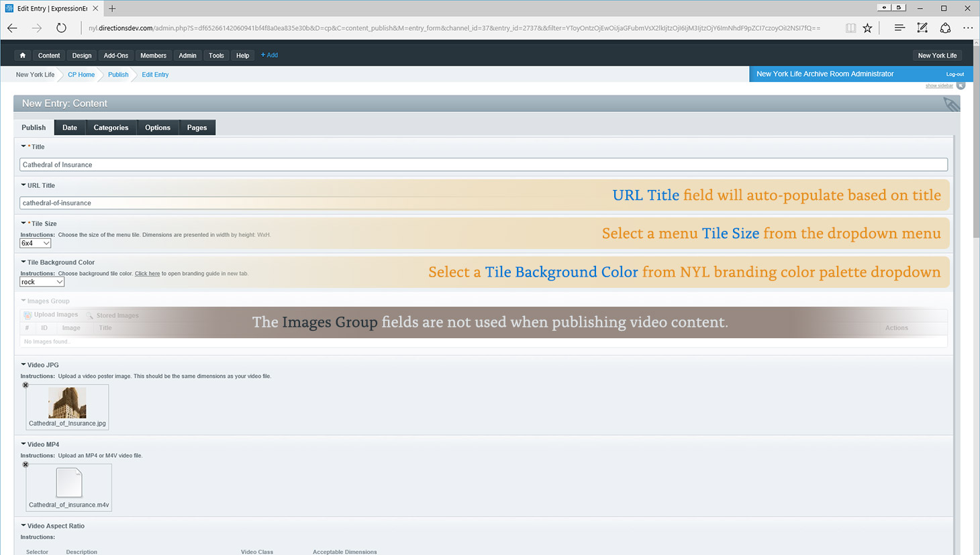
Task: Go to CP Home in the breadcrumb
Action: coord(81,74)
